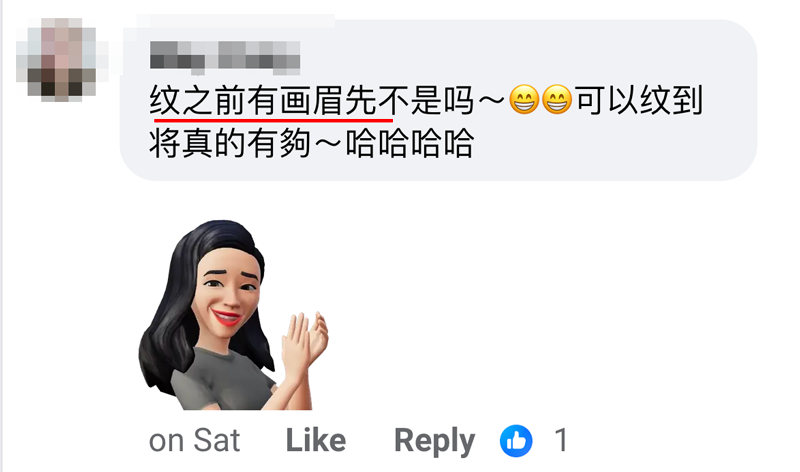View the reaction count of 1
Image resolution: width=800 pixels, height=472 pixels.
pos(561,440)
